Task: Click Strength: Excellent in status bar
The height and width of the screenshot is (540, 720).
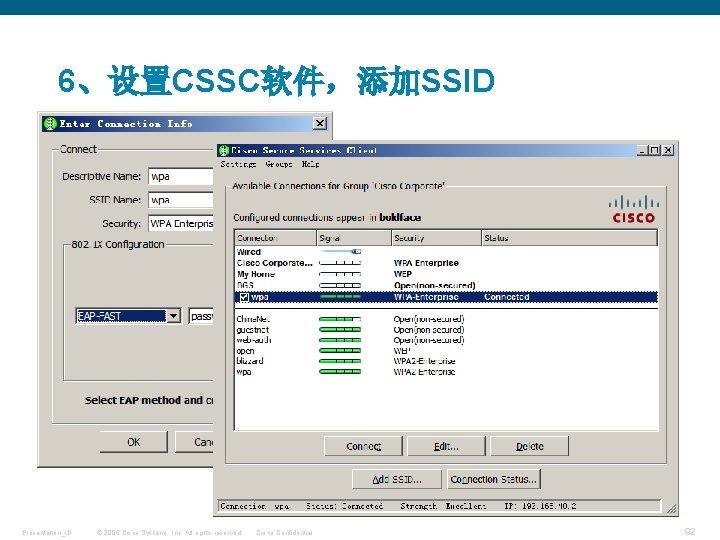Action: tap(443, 506)
